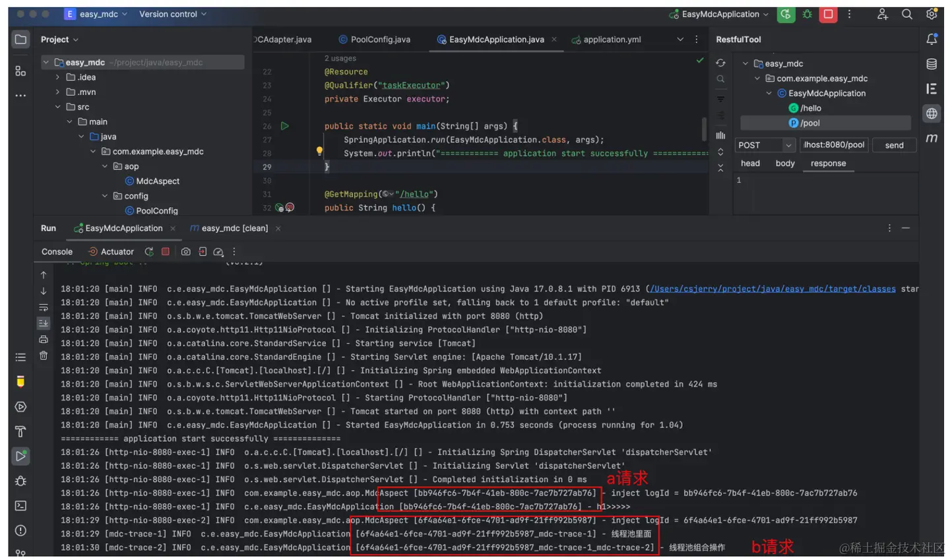Send the POST request

tap(894, 145)
